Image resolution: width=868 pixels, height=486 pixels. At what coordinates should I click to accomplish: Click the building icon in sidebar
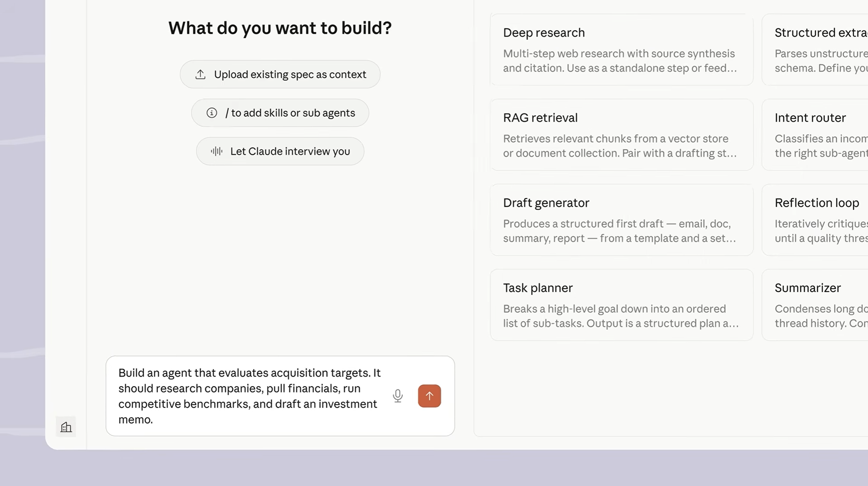[x=66, y=427]
